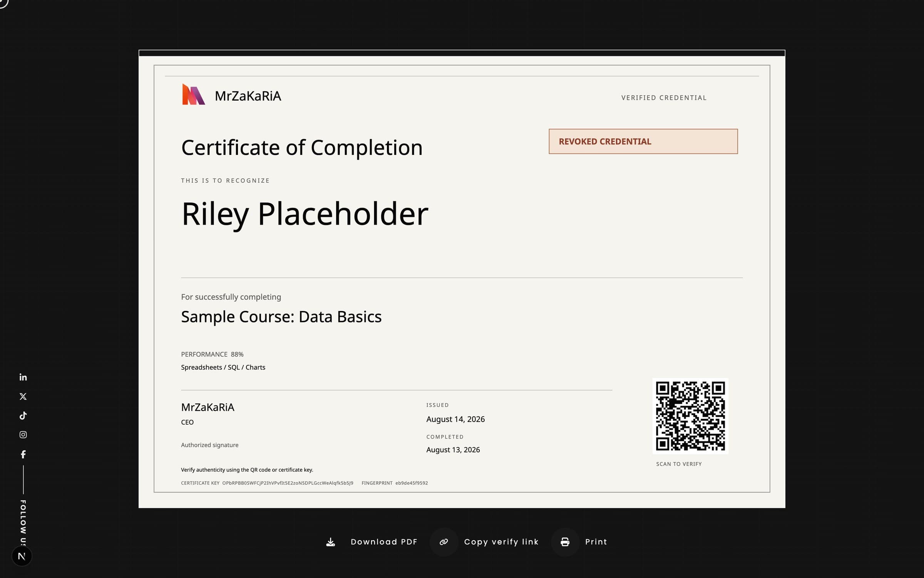Click the Sample Course: Data Basics title
This screenshot has height=578, width=924.
[281, 317]
